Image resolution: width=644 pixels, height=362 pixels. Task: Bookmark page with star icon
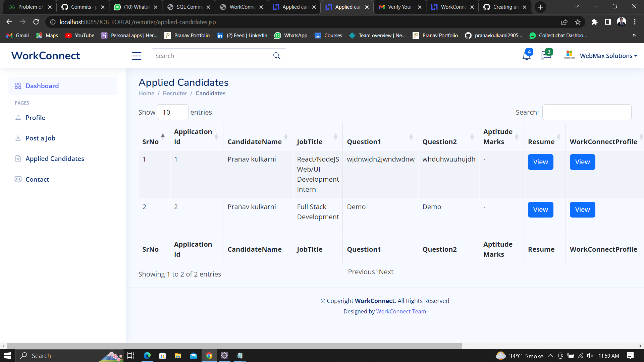[578, 22]
